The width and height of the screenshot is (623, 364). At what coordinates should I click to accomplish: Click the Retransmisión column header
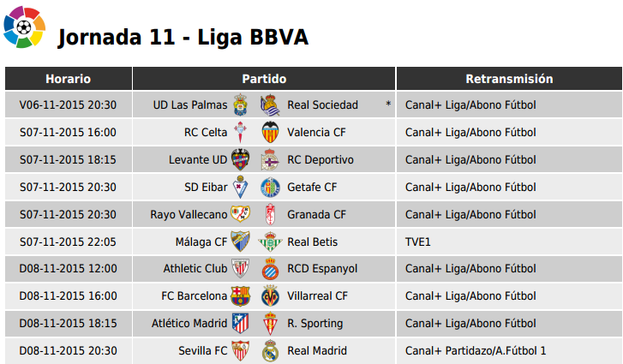(x=509, y=79)
